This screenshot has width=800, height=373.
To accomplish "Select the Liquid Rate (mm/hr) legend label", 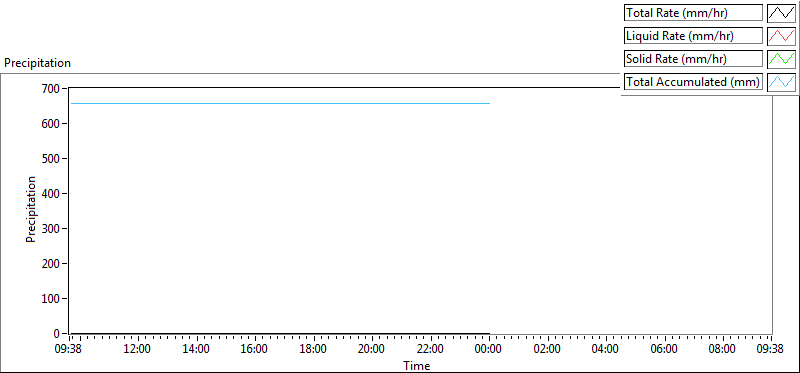I will 693,36.
